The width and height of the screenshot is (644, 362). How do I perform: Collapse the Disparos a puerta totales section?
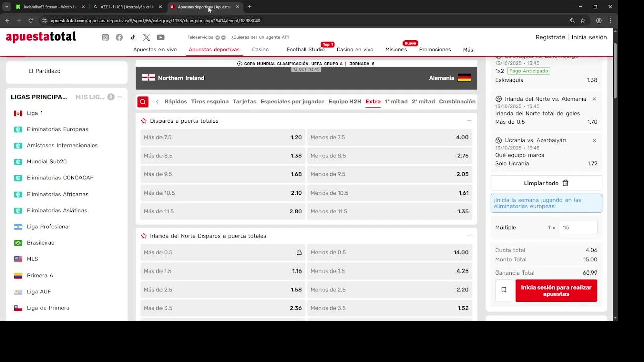point(469,121)
